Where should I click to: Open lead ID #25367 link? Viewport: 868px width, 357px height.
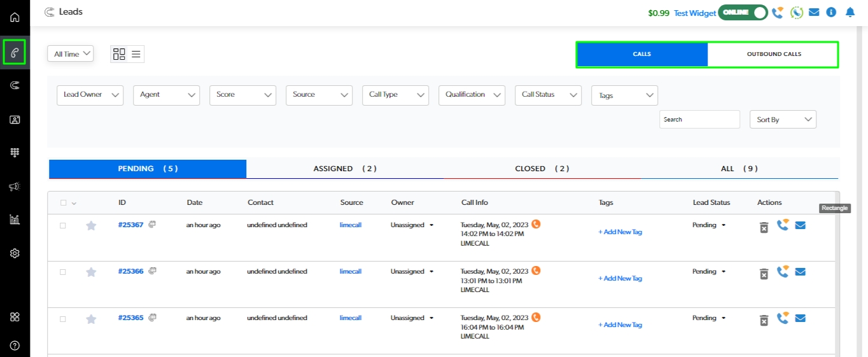[x=130, y=225]
